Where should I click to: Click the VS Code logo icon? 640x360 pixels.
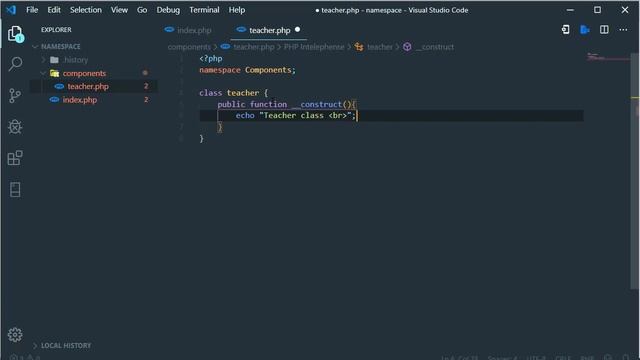coord(11,10)
